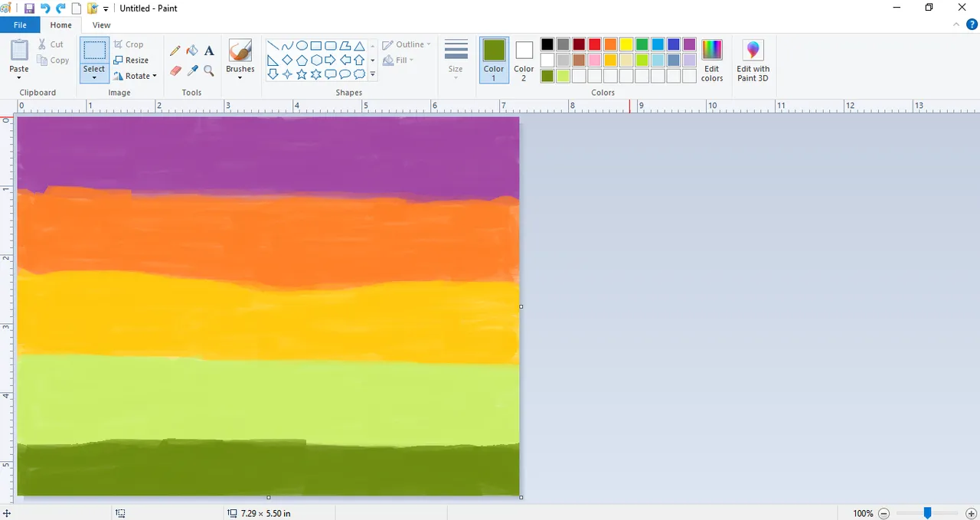980x520 pixels.
Task: Choose the Cloud callout shape
Action: click(359, 74)
